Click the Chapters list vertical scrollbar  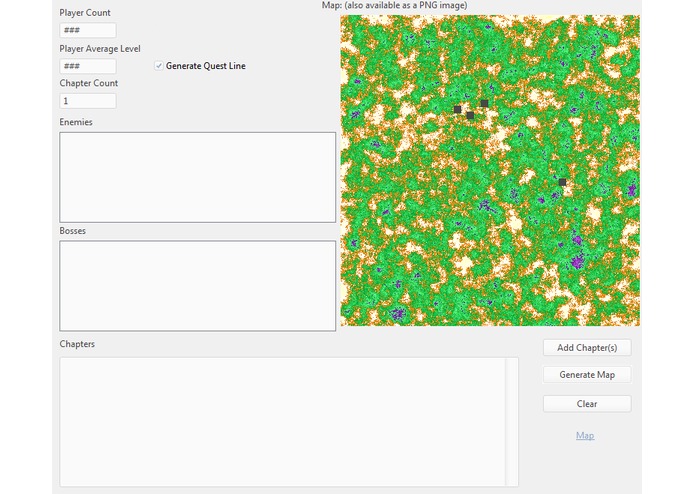(x=512, y=422)
